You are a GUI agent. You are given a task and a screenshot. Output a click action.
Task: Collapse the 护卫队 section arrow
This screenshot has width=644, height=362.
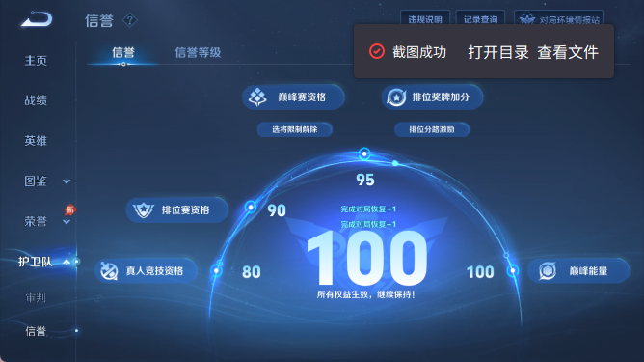pyautogui.click(x=67, y=262)
